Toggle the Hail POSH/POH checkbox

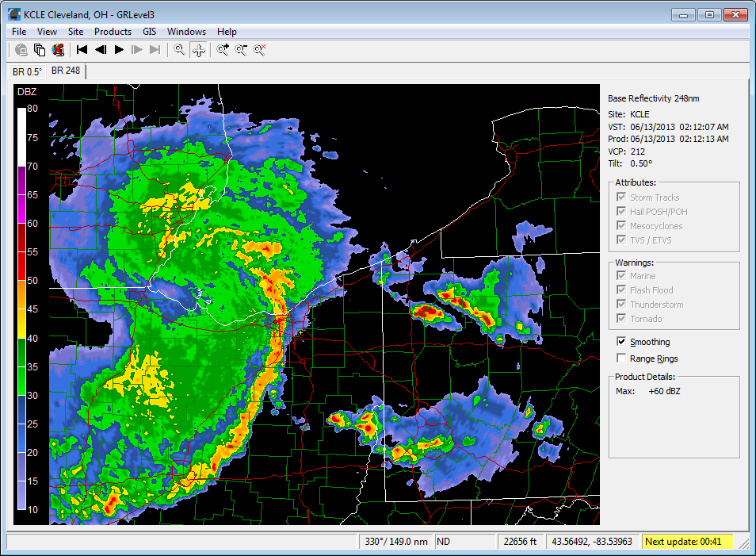tap(621, 212)
